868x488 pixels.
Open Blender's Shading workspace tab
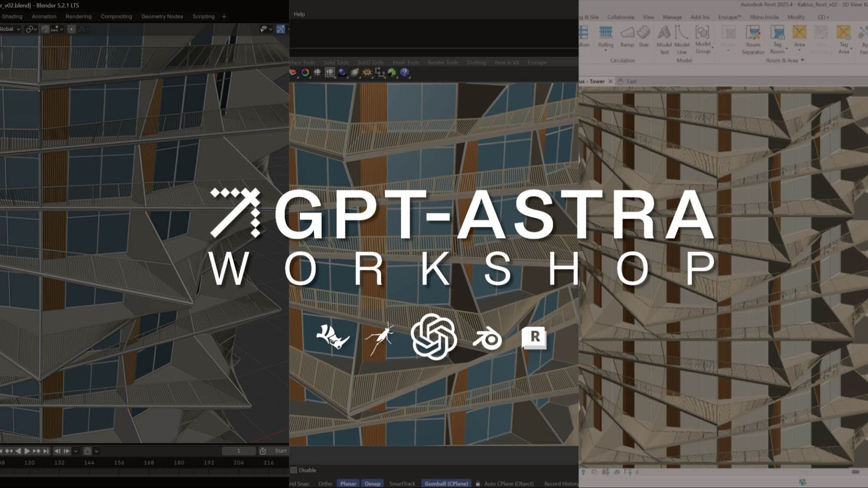[x=12, y=16]
